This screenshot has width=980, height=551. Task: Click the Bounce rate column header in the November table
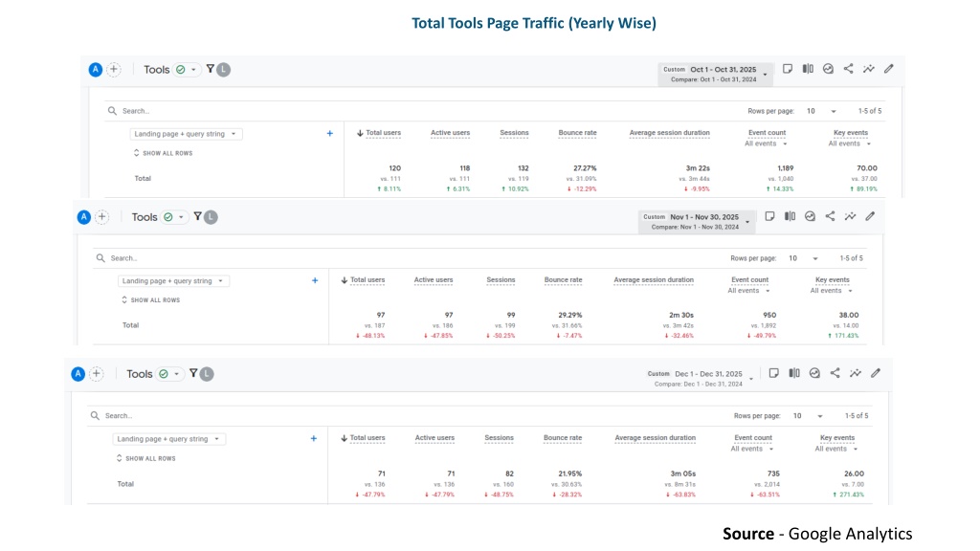tap(563, 280)
